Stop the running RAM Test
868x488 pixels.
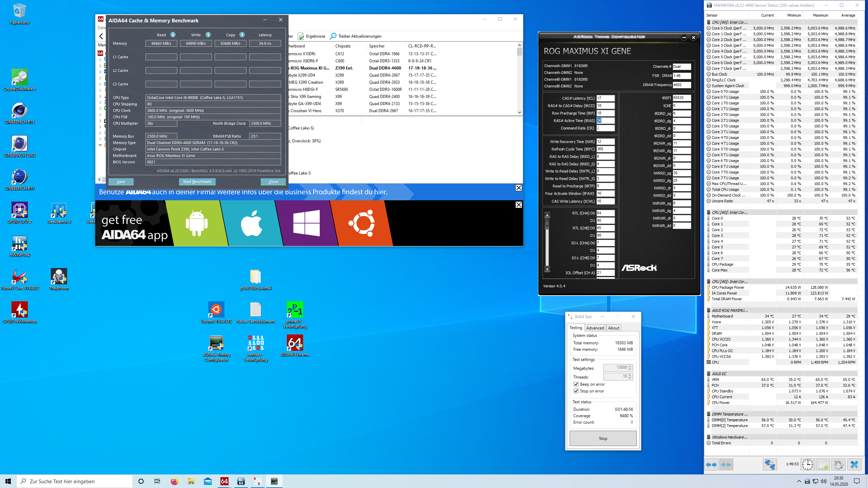point(603,438)
